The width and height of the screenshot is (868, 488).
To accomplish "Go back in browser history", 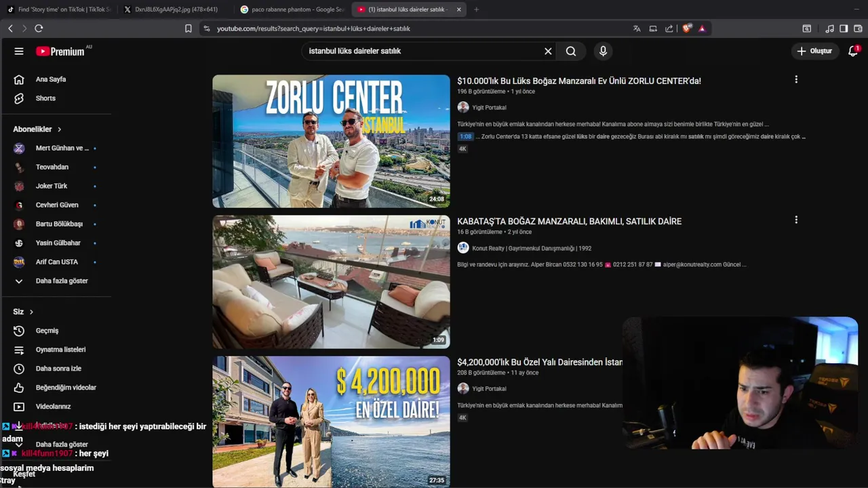I will [x=10, y=28].
